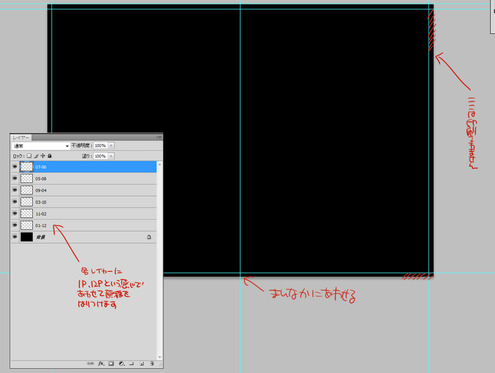Create a new layer group
The height and width of the screenshot is (373, 495).
132,363
